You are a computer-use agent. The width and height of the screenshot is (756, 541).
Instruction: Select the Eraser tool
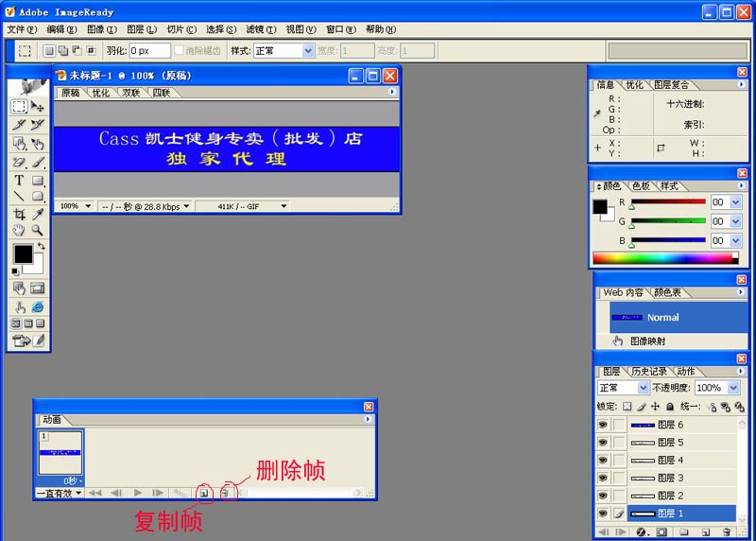(x=19, y=162)
